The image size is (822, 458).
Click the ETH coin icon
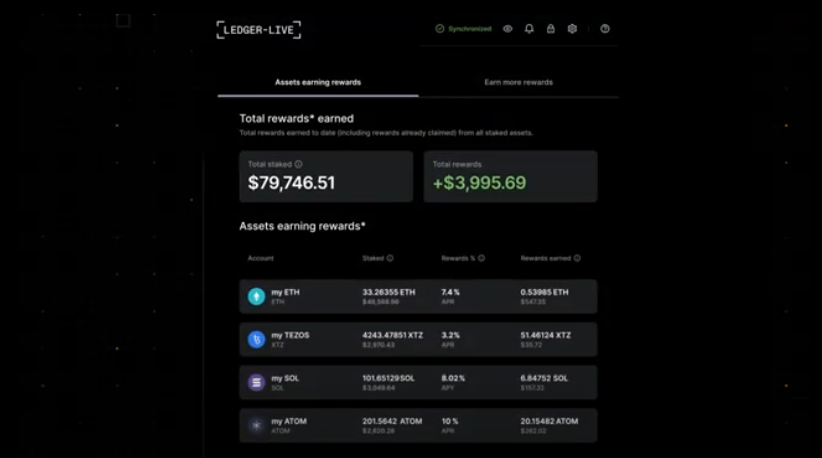[x=257, y=296]
